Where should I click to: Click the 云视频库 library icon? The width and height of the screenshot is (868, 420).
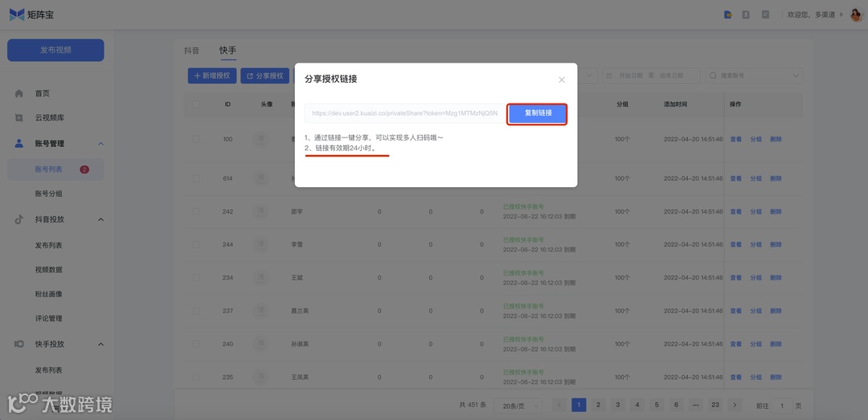(x=18, y=118)
